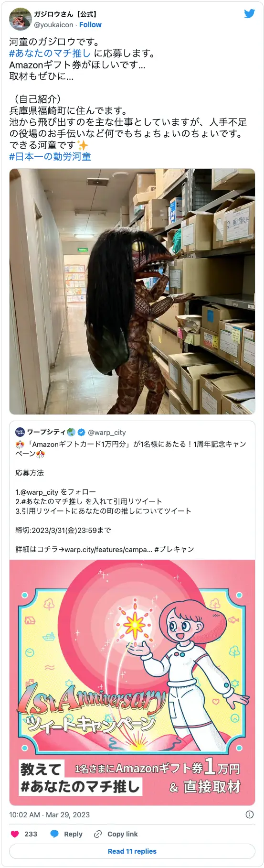The height and width of the screenshot is (868, 264).
Task: Open the quoted @warp_city handle
Action: [x=107, y=432]
